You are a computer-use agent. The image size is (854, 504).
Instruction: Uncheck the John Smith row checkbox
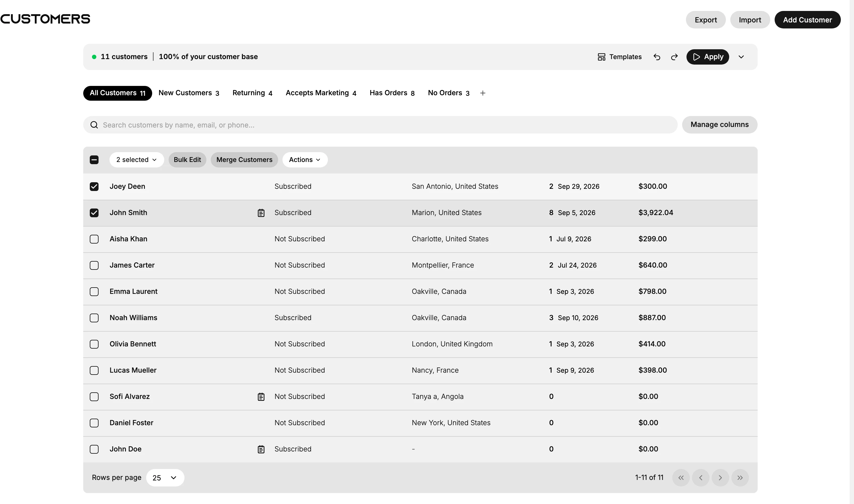click(x=94, y=213)
